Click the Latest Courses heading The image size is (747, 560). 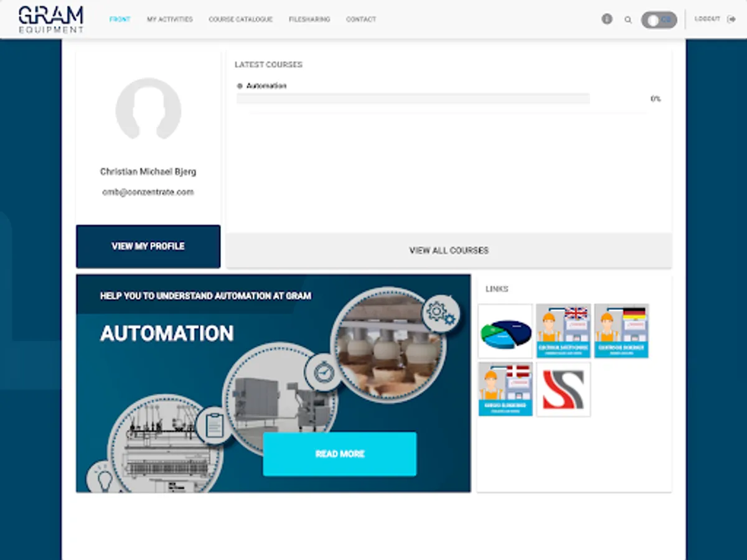[268, 65]
